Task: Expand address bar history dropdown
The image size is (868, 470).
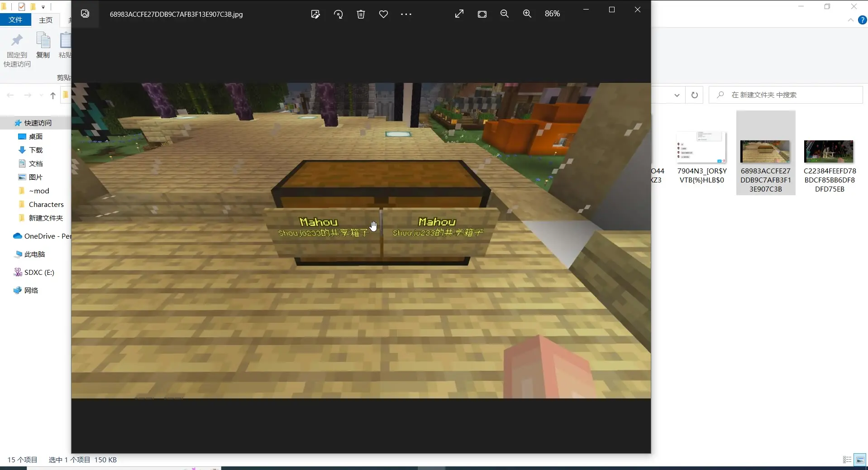Action: pyautogui.click(x=677, y=95)
